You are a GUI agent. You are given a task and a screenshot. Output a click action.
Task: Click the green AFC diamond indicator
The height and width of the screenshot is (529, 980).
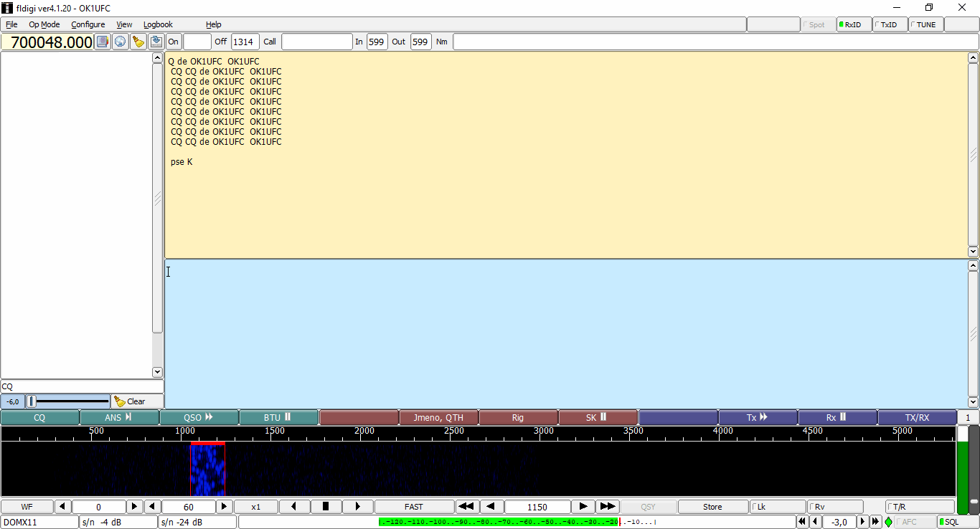888,522
